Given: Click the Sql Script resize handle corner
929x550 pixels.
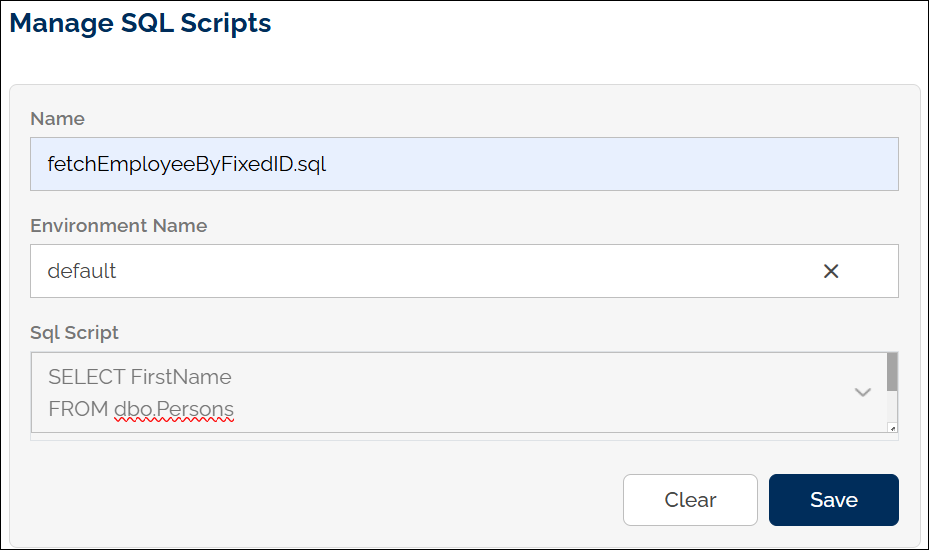Looking at the screenshot, I should tap(892, 427).
